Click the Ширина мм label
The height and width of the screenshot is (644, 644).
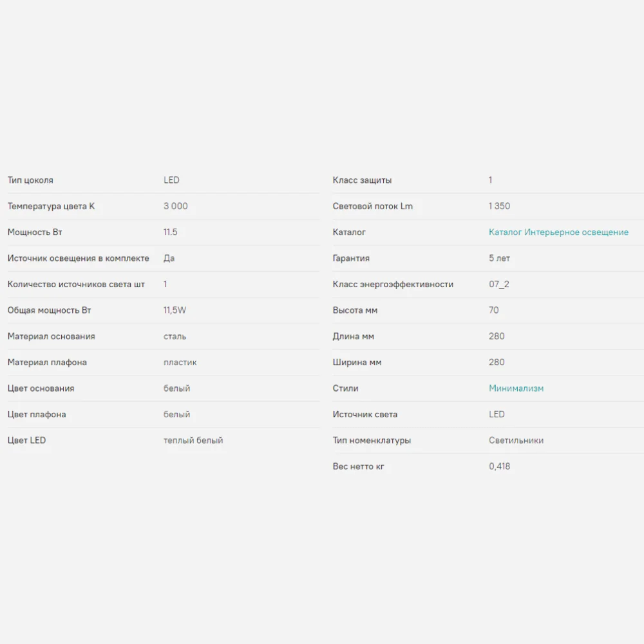click(357, 363)
